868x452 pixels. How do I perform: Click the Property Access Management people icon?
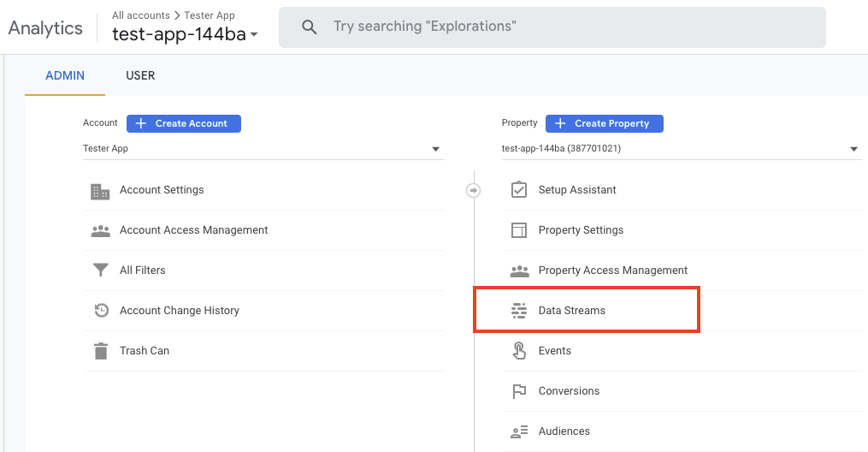click(519, 271)
